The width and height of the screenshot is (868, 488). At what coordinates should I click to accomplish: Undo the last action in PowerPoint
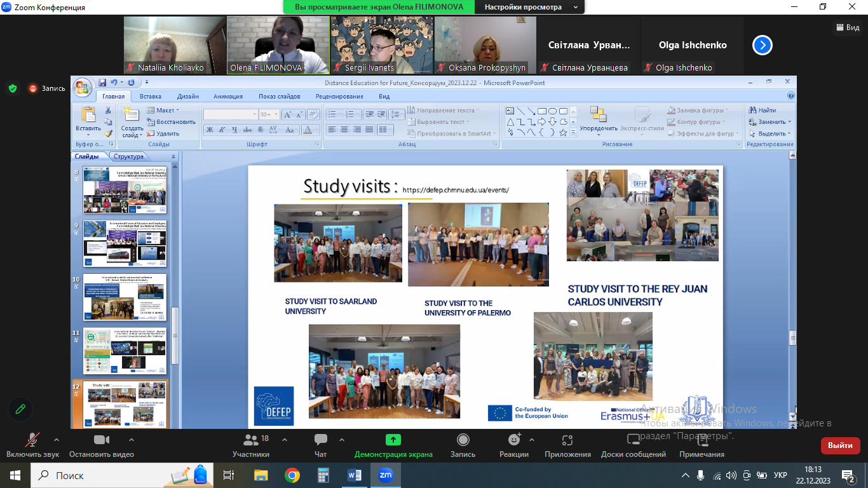[114, 82]
